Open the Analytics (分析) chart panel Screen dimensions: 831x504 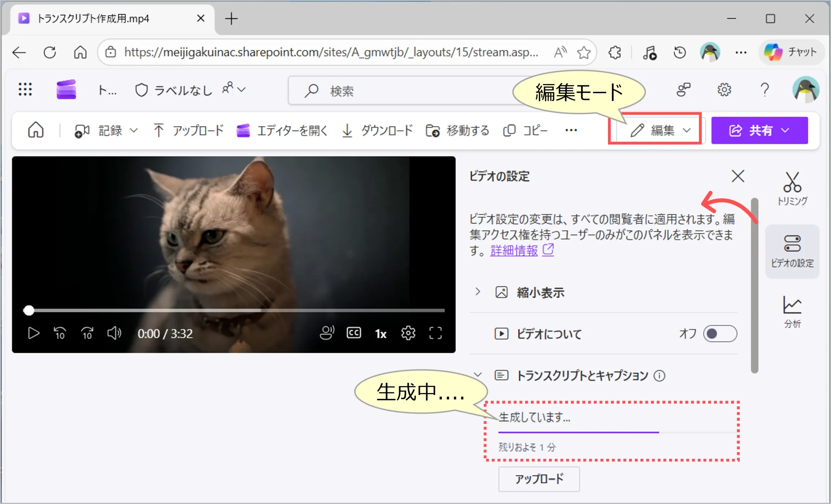792,312
